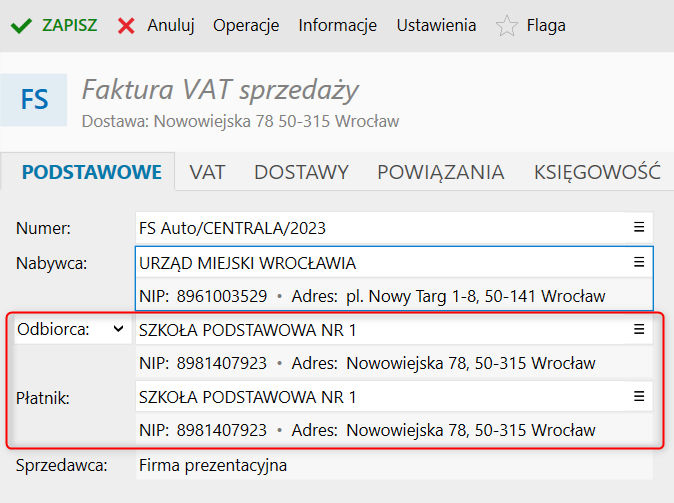Switch to the VAT tab

207,172
